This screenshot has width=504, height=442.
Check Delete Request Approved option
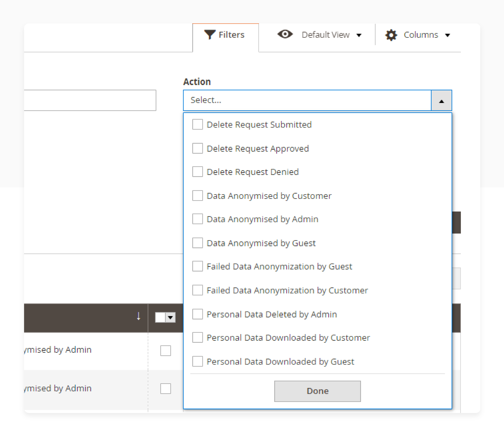197,148
